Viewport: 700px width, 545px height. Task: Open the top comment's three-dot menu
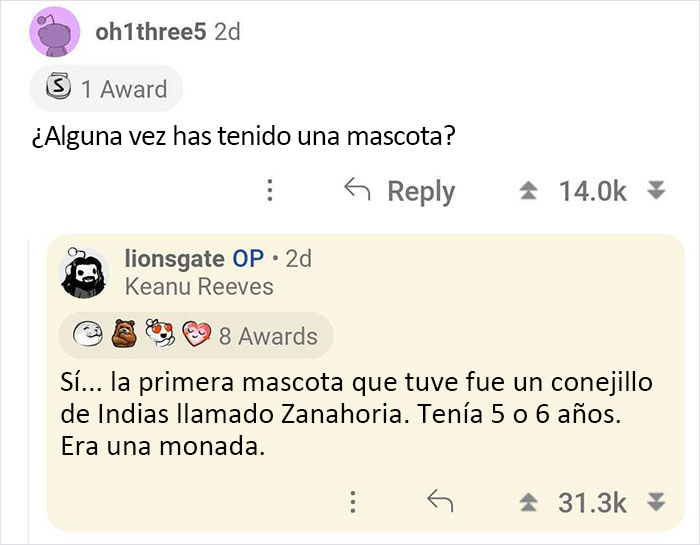coord(269,191)
